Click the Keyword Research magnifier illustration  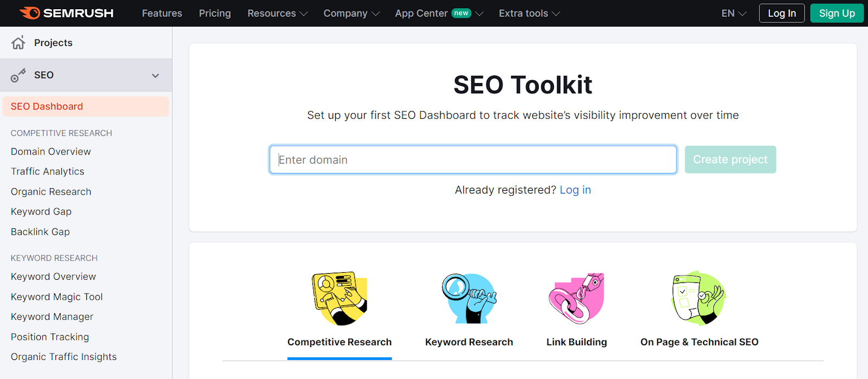469,298
